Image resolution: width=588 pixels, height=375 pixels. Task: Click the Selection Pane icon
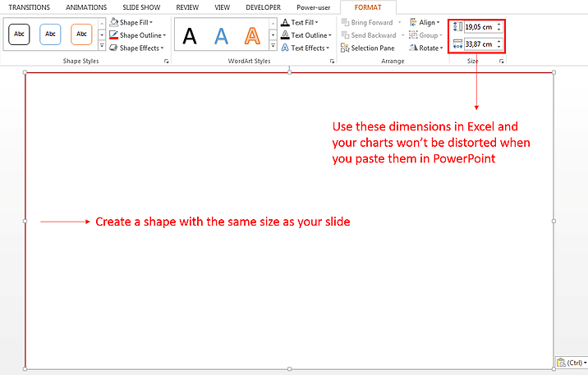pos(345,48)
